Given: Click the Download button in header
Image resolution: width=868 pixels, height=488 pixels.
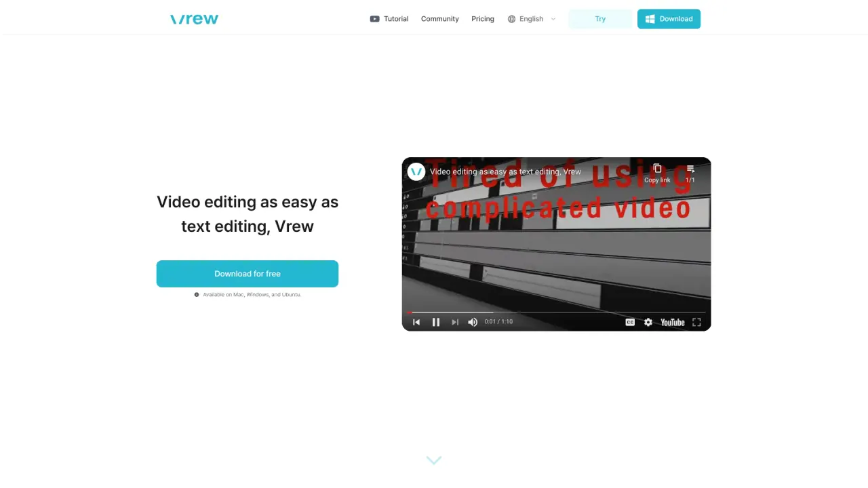Looking at the screenshot, I should coord(669,19).
